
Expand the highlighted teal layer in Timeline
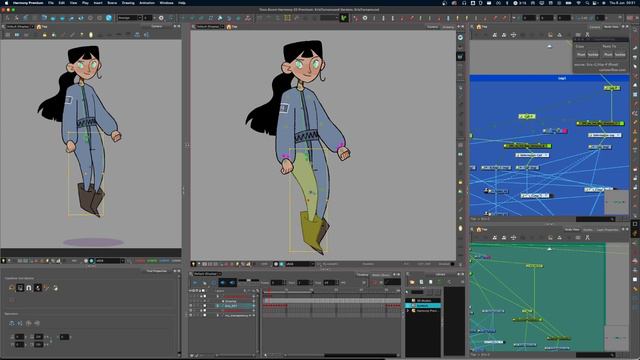pyautogui.click(x=218, y=306)
